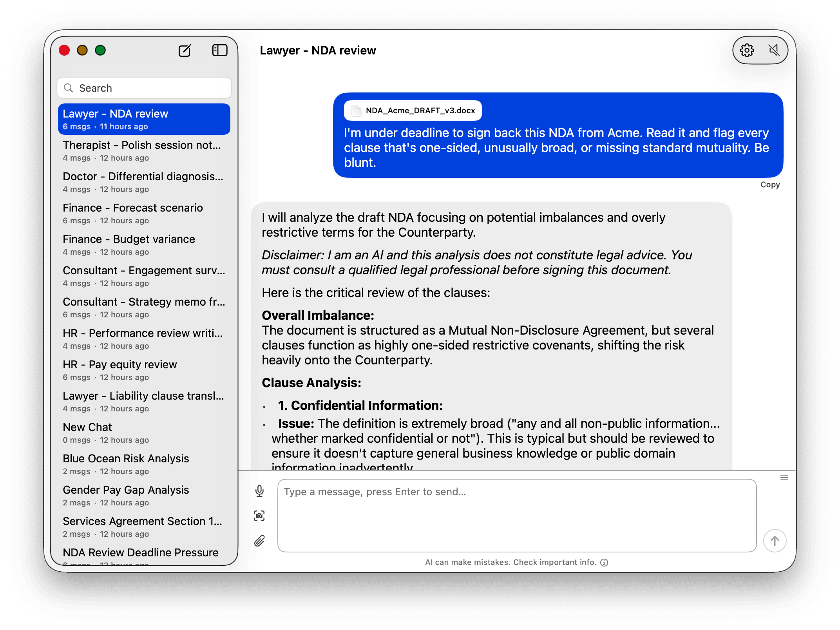Viewport: 840px width, 630px height.
Task: Select the Lawyer - NDA review chat
Action: [144, 119]
